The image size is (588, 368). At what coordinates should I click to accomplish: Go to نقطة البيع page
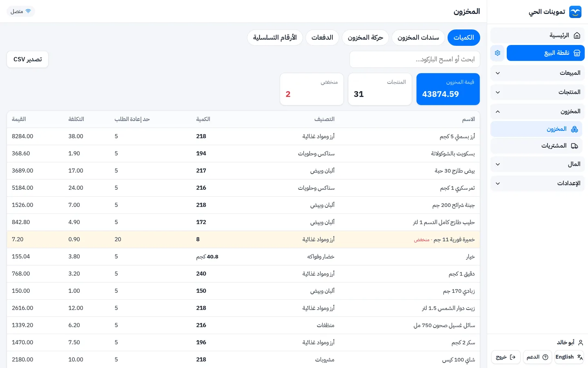(x=546, y=53)
